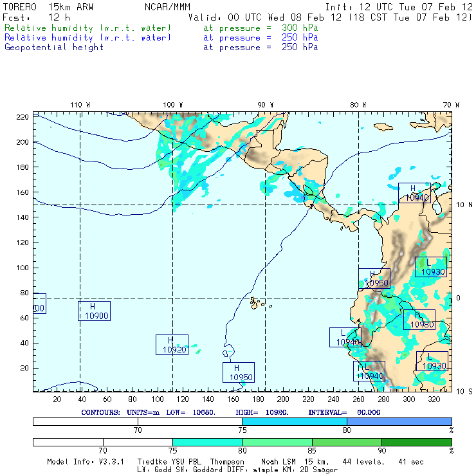Click the '110 W' longitude label

click(x=80, y=105)
